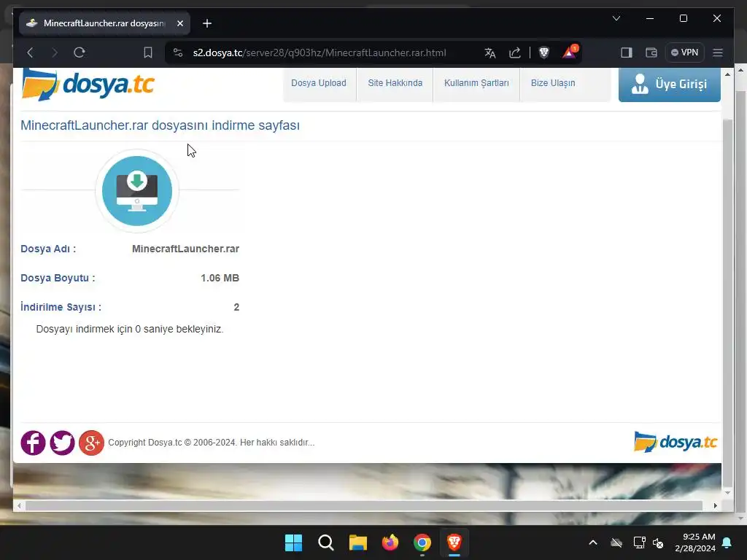
Task: Open Brave Rewards triangle icon
Action: [x=569, y=52]
